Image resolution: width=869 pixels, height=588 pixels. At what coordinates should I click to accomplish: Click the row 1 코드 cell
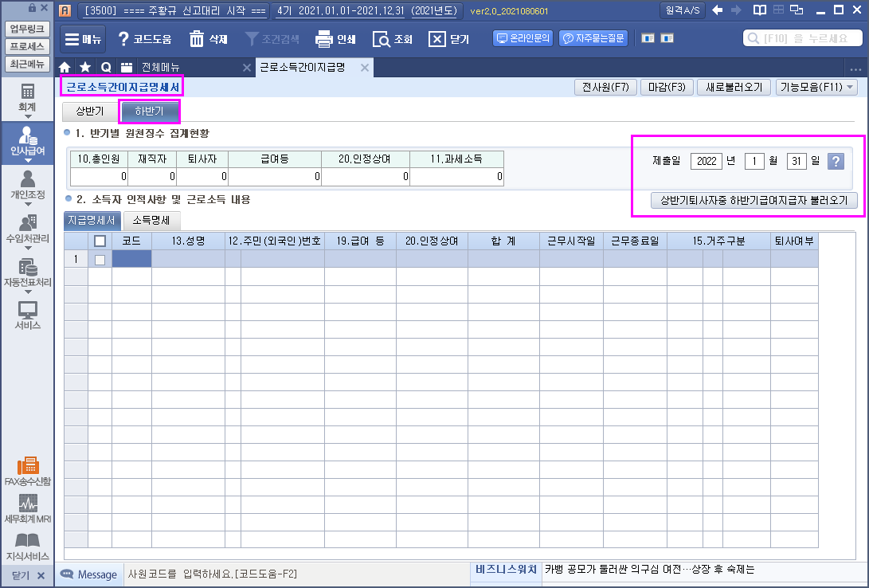pos(132,259)
